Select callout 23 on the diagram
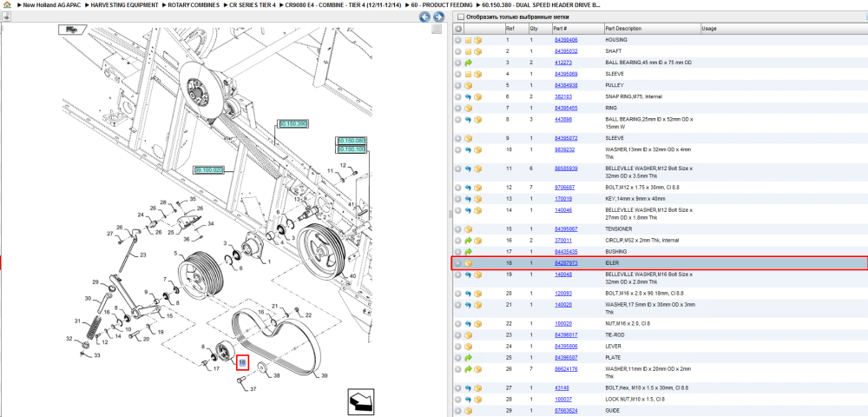868x417 pixels. coord(143,255)
